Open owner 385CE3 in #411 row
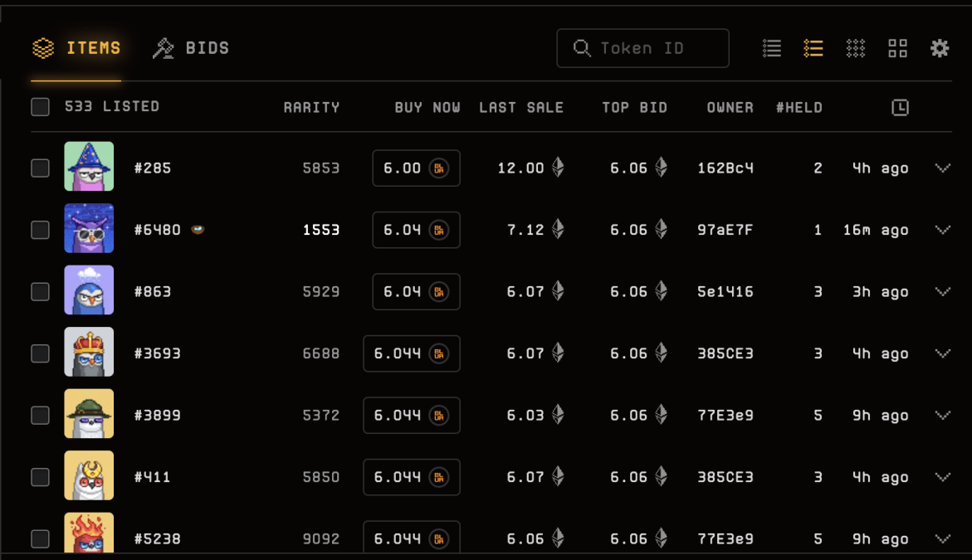This screenshot has width=972, height=560. pyautogui.click(x=725, y=477)
